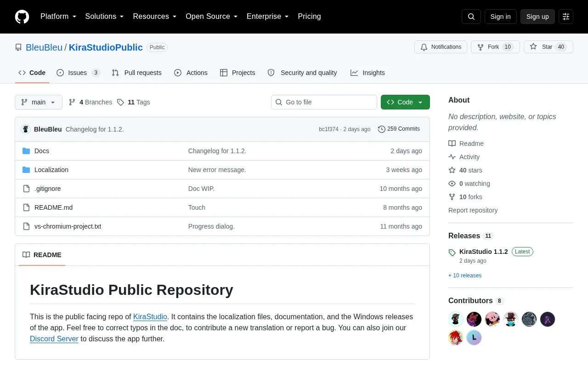
Task: Click the .gitignore file icon
Action: (26, 189)
